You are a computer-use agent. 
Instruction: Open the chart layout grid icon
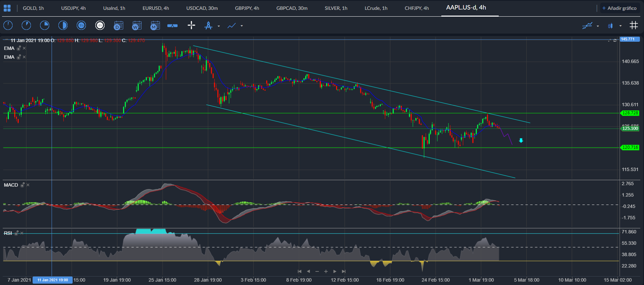click(x=7, y=8)
